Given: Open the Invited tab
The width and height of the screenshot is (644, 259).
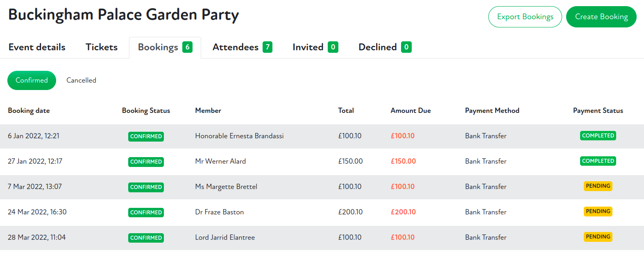Looking at the screenshot, I should click(x=315, y=47).
